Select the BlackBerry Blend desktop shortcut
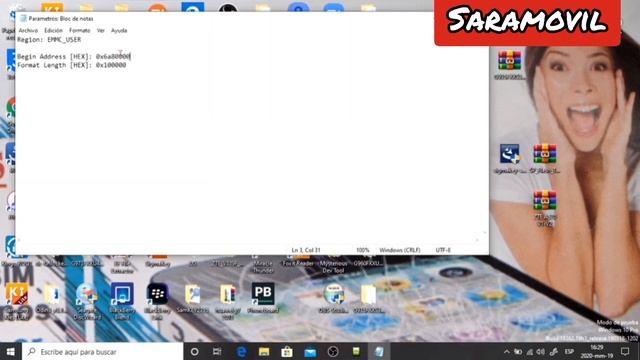 click(x=122, y=300)
